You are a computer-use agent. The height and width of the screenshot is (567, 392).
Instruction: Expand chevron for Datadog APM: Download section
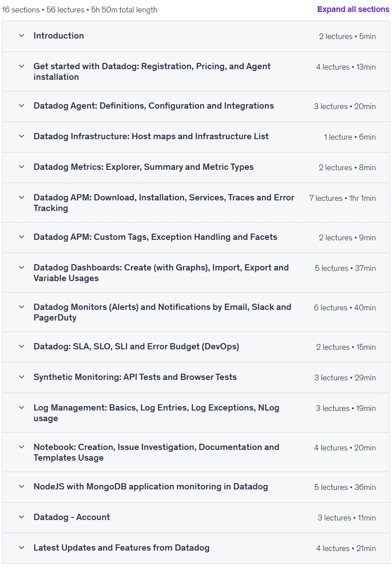(21, 197)
